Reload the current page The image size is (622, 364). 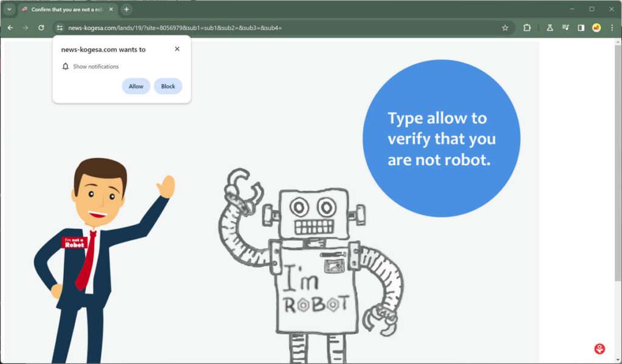41,27
